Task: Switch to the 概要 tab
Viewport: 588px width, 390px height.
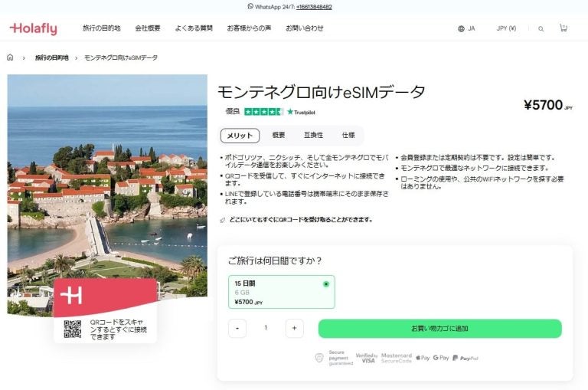Action: (x=279, y=135)
